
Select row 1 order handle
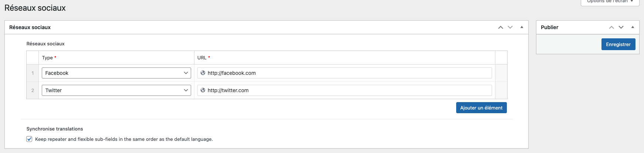coord(33,73)
